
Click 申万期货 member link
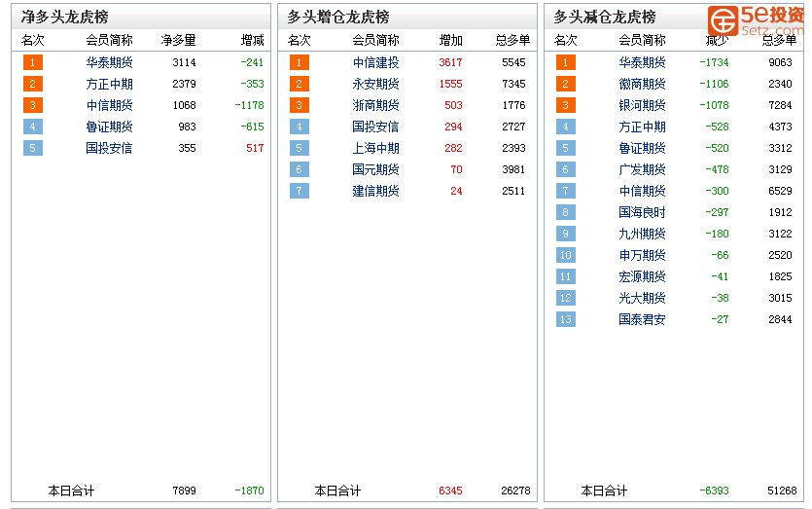(642, 255)
